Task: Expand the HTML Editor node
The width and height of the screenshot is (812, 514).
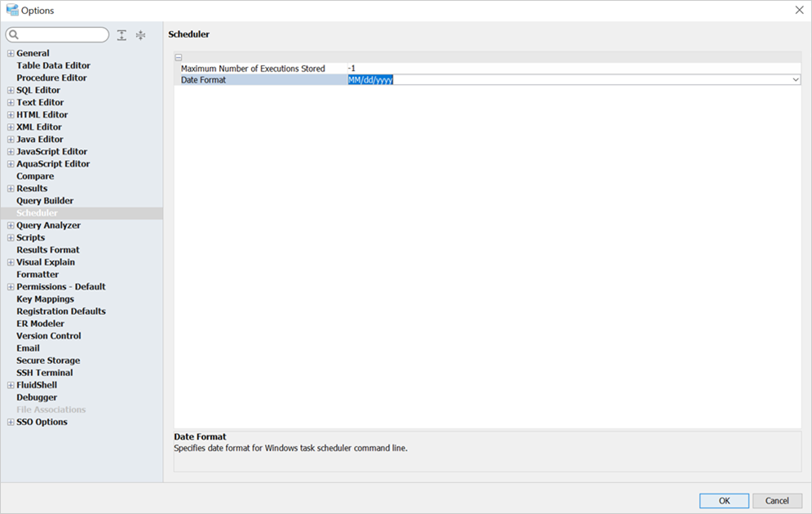Action: pyautogui.click(x=11, y=115)
